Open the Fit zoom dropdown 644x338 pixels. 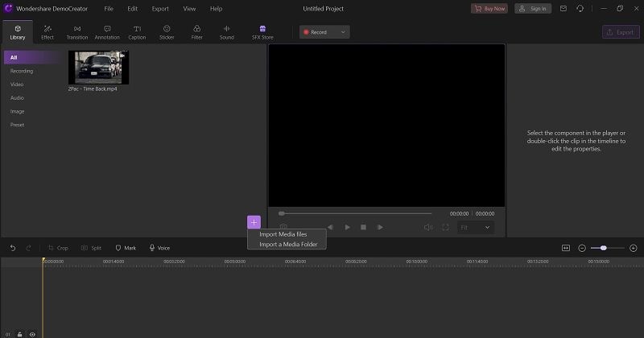click(x=476, y=227)
